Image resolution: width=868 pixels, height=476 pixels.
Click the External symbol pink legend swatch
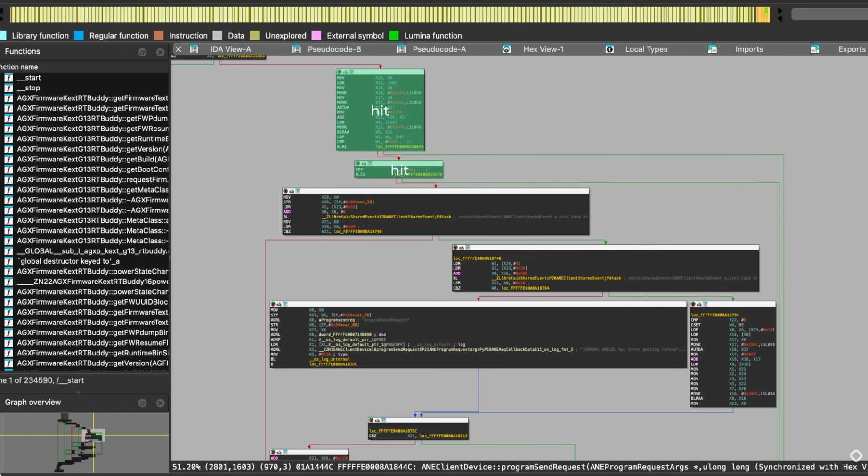[x=316, y=36]
